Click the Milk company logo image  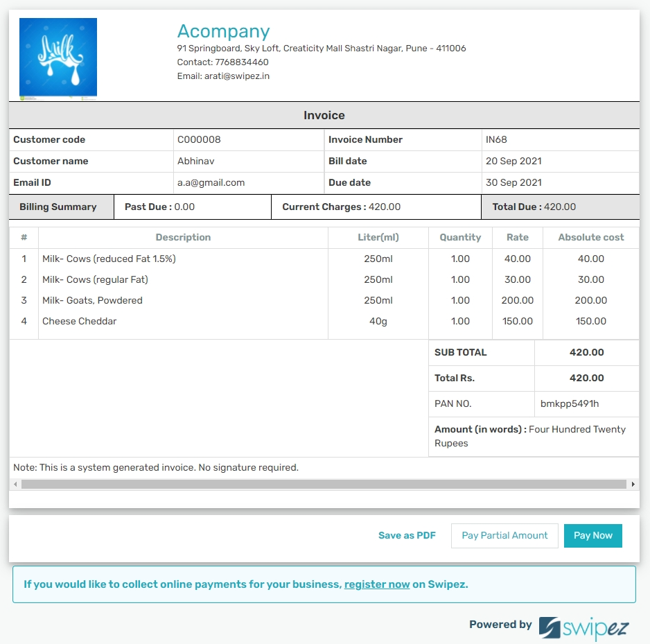[58, 57]
